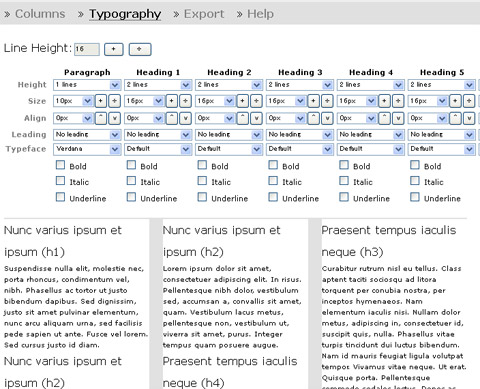480x389 pixels.
Task: Enable Underline for Paragraph
Action: click(x=60, y=197)
